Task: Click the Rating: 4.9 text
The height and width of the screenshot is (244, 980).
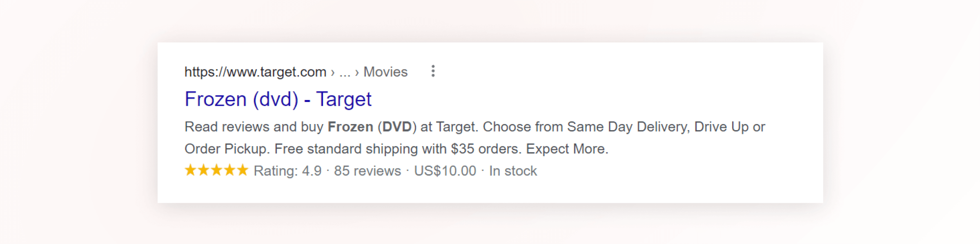Action: point(287,171)
